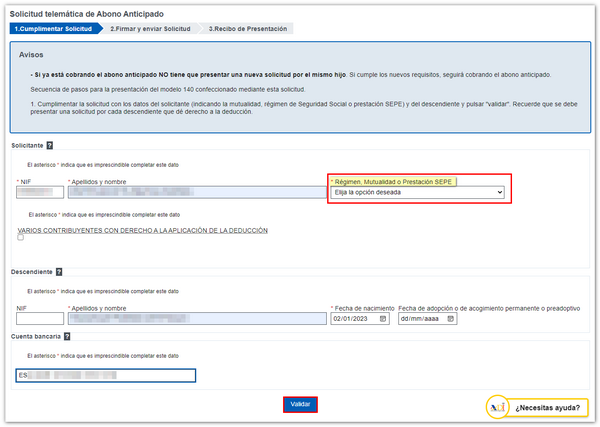Viewport: 600px width, 427px height.
Task: Expand the Régimen, Mutualidad o Prestación SEPE dropdown
Action: tap(418, 192)
